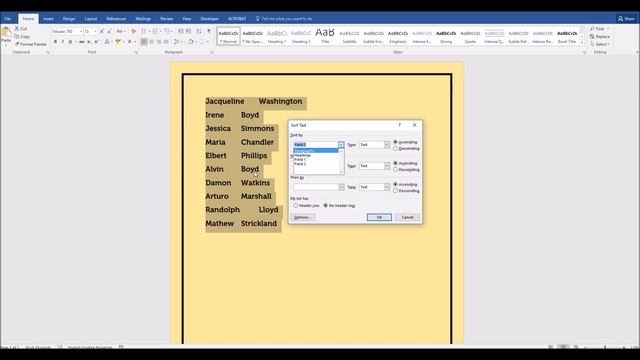
Task: Click the Paste icon in Clipboard group
Action: click(6, 33)
